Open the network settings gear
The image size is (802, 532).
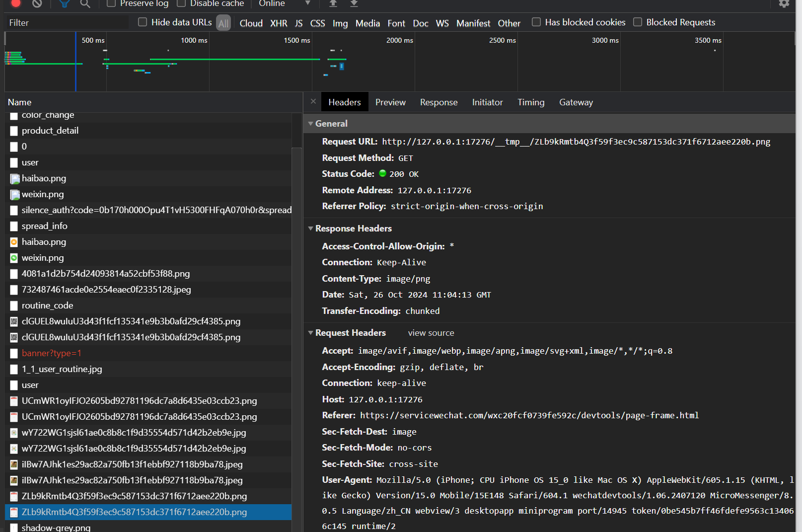[x=784, y=3]
